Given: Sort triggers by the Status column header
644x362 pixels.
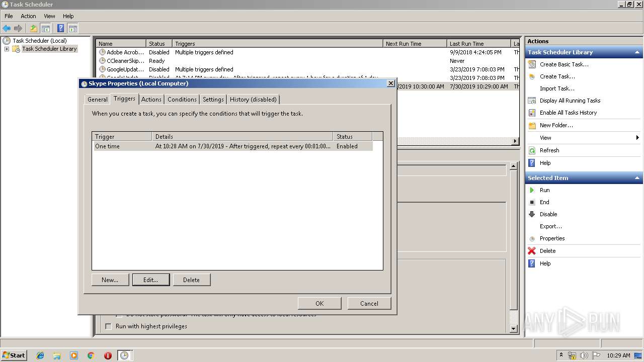Looking at the screenshot, I should [353, 136].
